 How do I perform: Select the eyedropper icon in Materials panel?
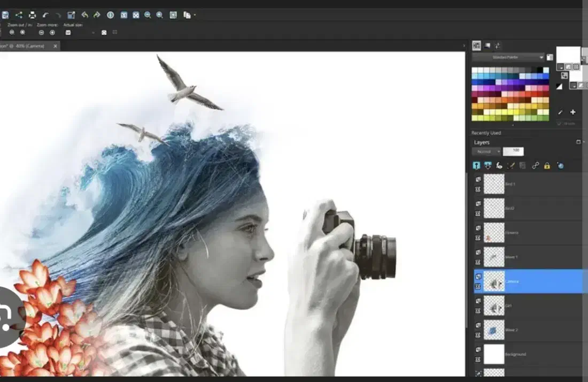pyautogui.click(x=560, y=112)
